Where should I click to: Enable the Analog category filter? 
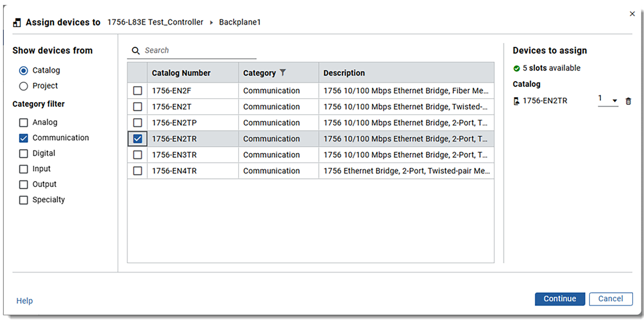[23, 122]
